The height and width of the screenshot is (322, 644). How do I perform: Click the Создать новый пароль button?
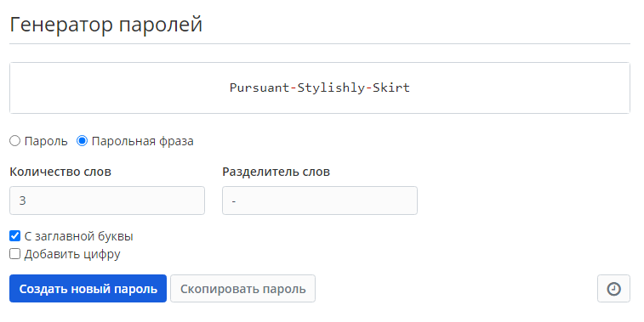click(x=88, y=289)
